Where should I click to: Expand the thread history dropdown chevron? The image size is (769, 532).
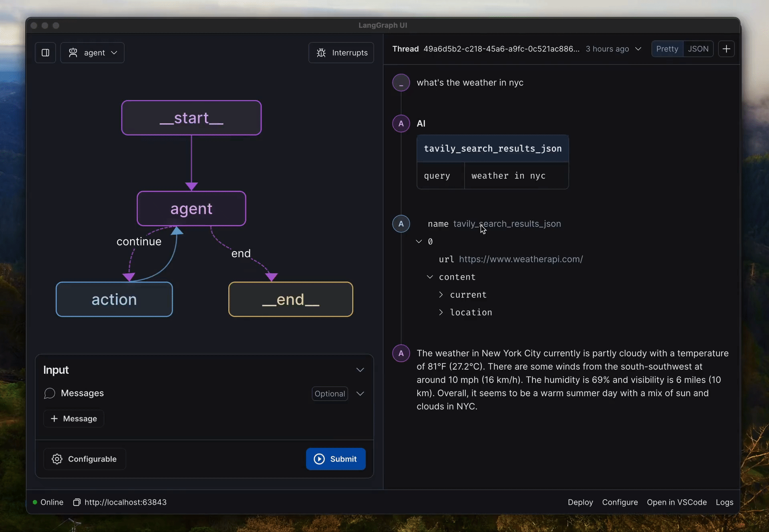pos(638,49)
